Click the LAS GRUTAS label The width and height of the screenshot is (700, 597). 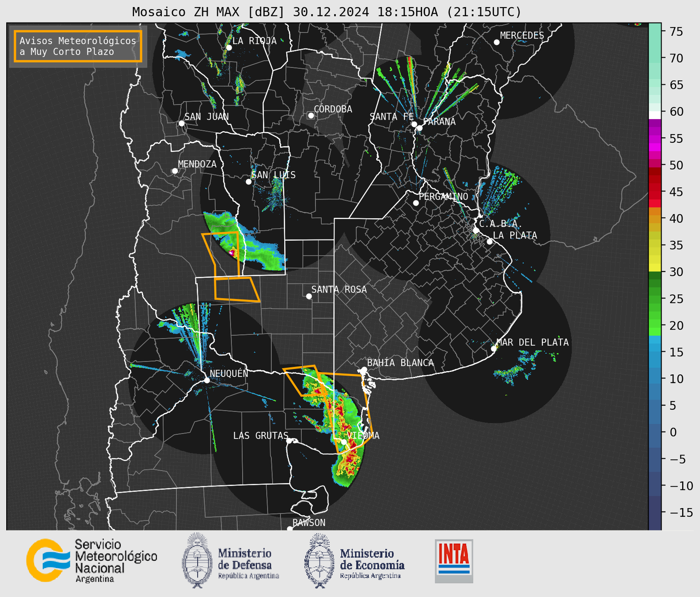tap(261, 436)
